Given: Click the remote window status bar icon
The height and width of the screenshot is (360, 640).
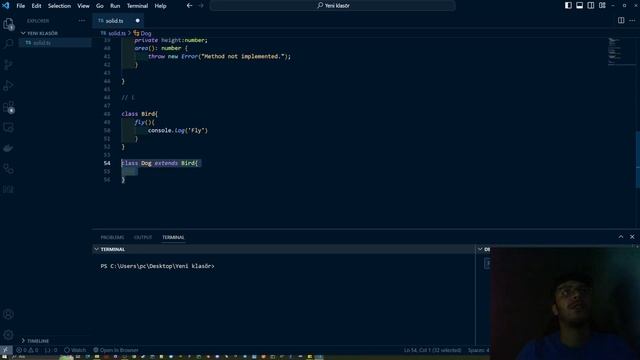Looking at the screenshot, I should [6, 350].
